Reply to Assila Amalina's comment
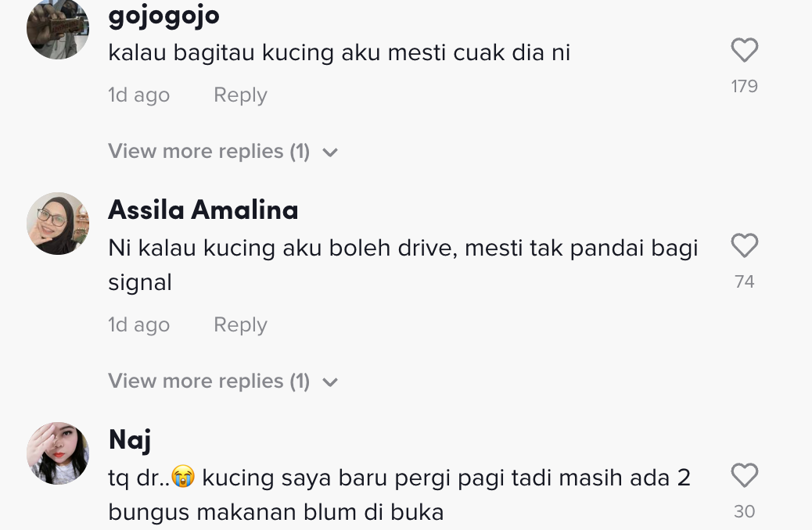812x530 pixels. click(x=240, y=325)
